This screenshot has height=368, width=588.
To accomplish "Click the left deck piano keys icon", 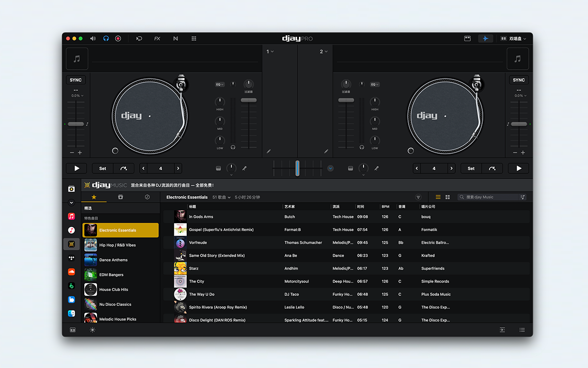I will click(218, 168).
